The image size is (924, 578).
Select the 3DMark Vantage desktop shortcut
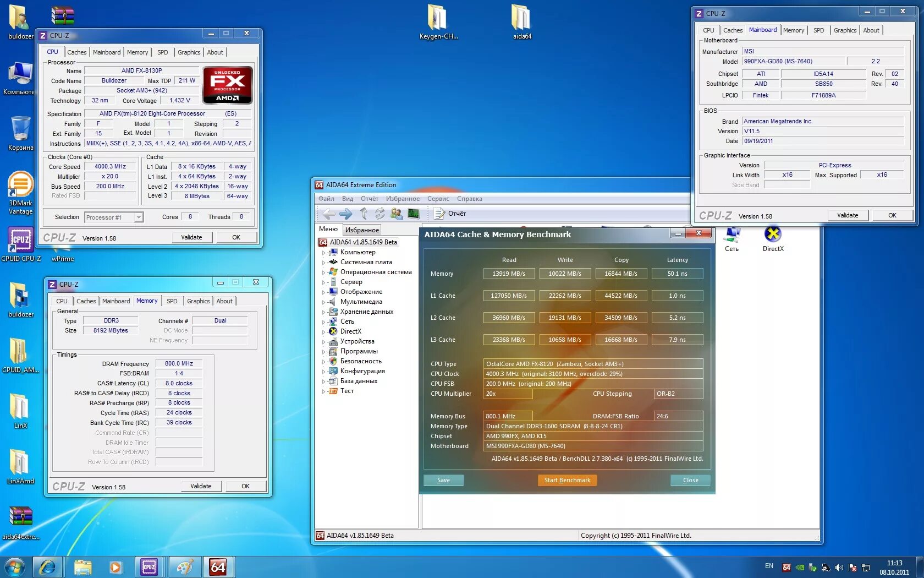(20, 193)
